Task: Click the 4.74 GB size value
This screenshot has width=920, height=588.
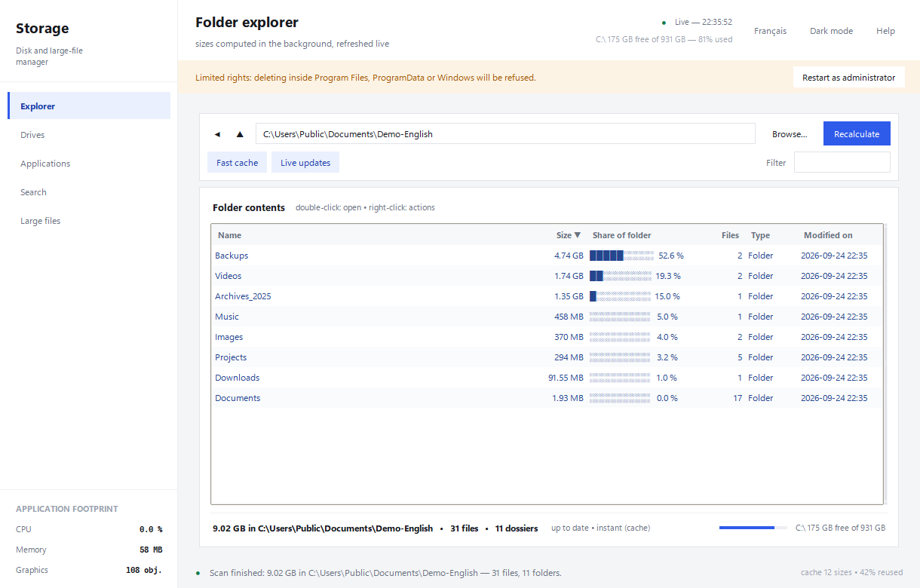Action: [569, 256]
